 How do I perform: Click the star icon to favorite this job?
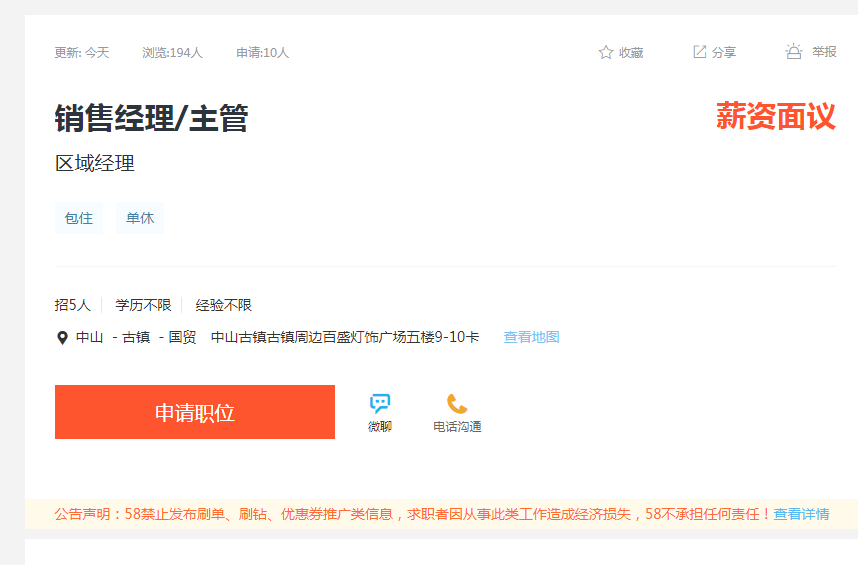click(605, 52)
